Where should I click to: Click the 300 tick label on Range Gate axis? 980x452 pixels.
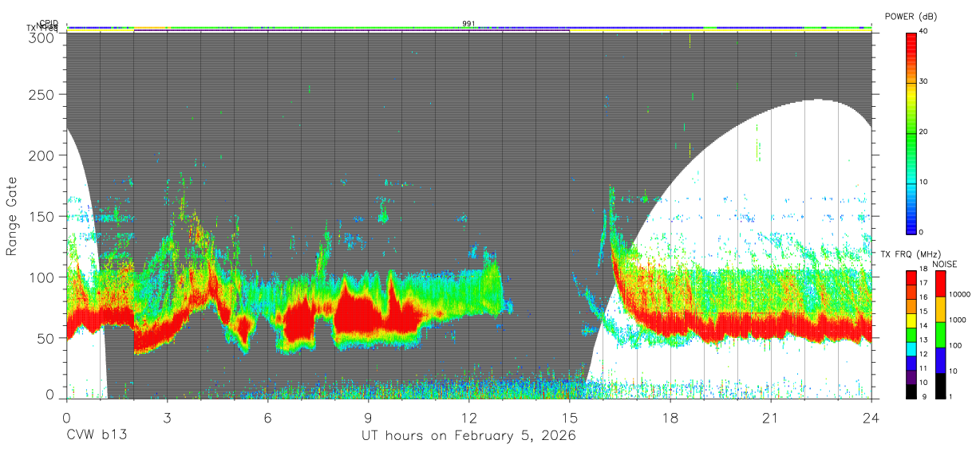pos(43,37)
